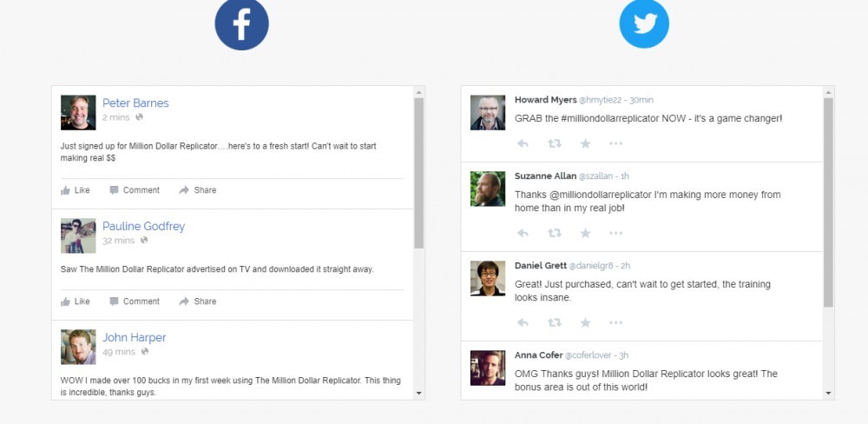Image resolution: width=868 pixels, height=424 pixels.
Task: Retweet Howard Myers' tweet
Action: tap(554, 143)
